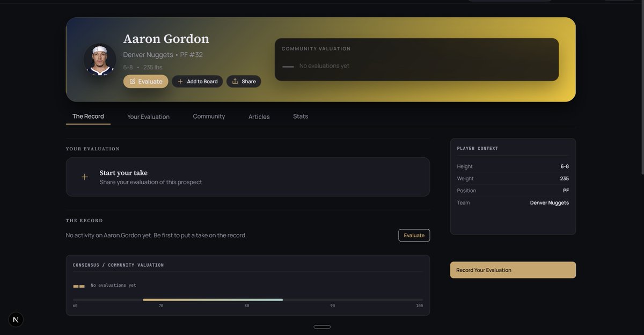Screen dimensions: 644x335
Task: Click the No activity on Aaron Gordon yet message
Action: pos(156,235)
